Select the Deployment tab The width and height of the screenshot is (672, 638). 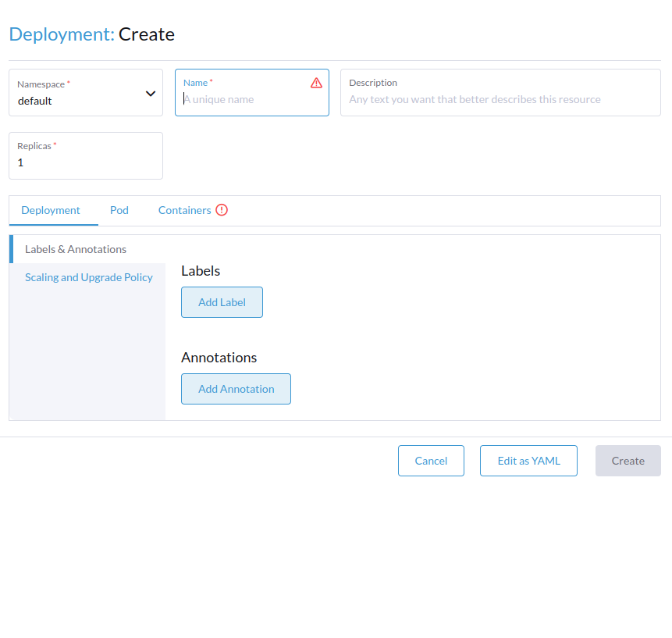coord(51,209)
